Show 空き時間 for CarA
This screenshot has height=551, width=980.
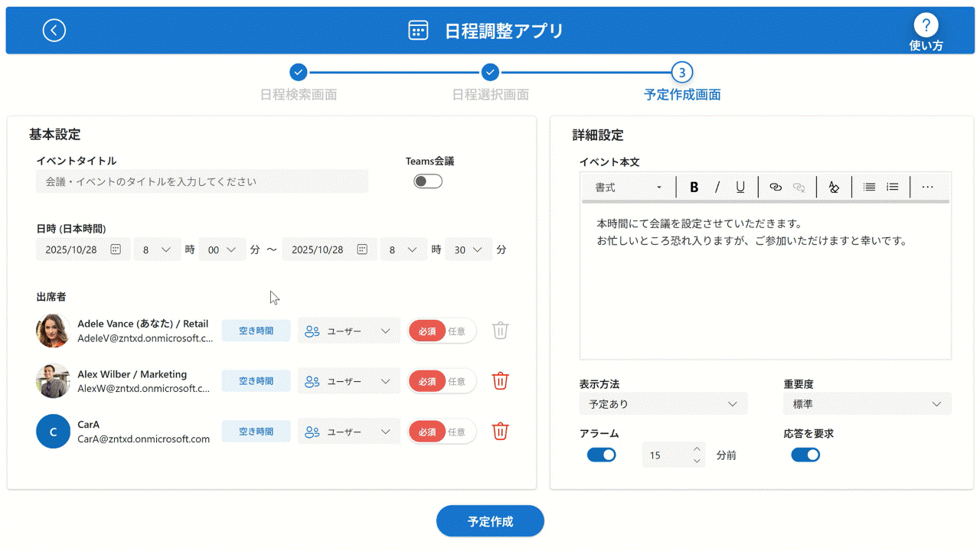click(256, 432)
